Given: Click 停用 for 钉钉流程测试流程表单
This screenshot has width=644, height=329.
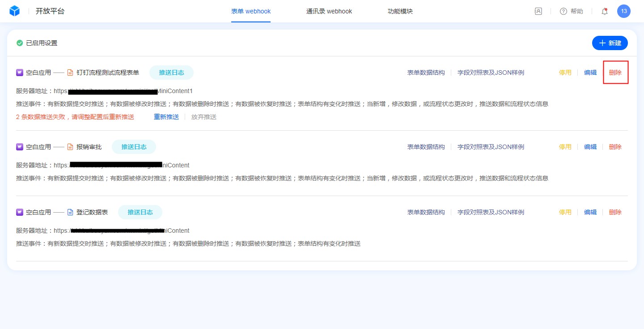Looking at the screenshot, I should [x=565, y=73].
